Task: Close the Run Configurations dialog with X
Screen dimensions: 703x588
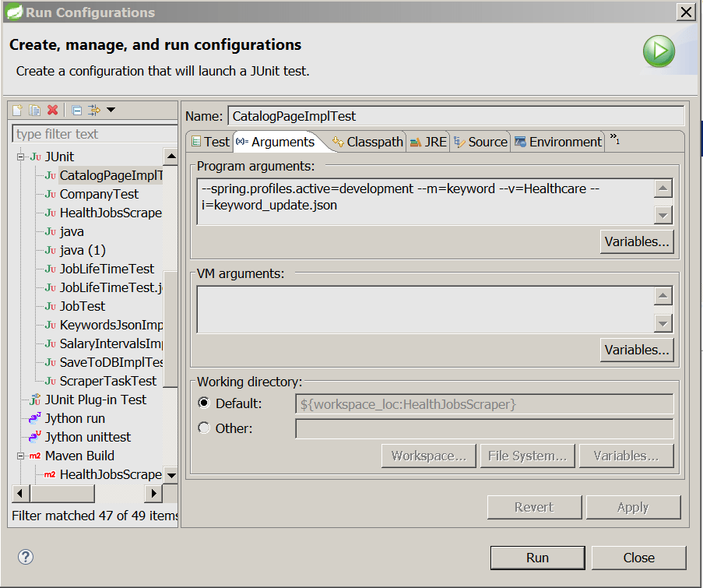Action: 686,12
